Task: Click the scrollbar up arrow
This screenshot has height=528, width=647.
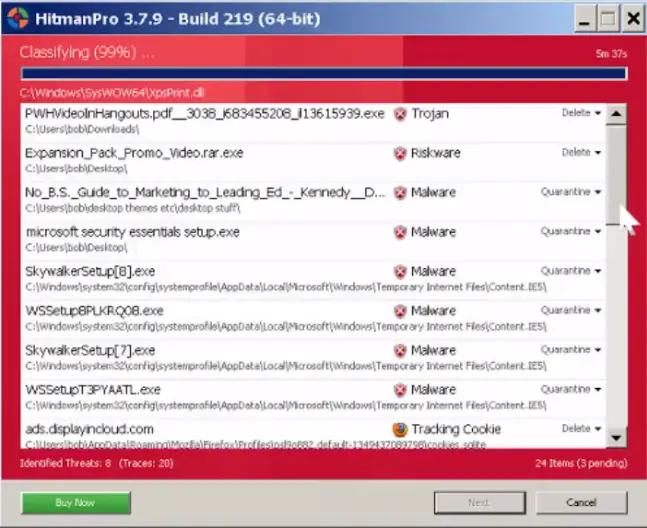Action: (x=616, y=114)
